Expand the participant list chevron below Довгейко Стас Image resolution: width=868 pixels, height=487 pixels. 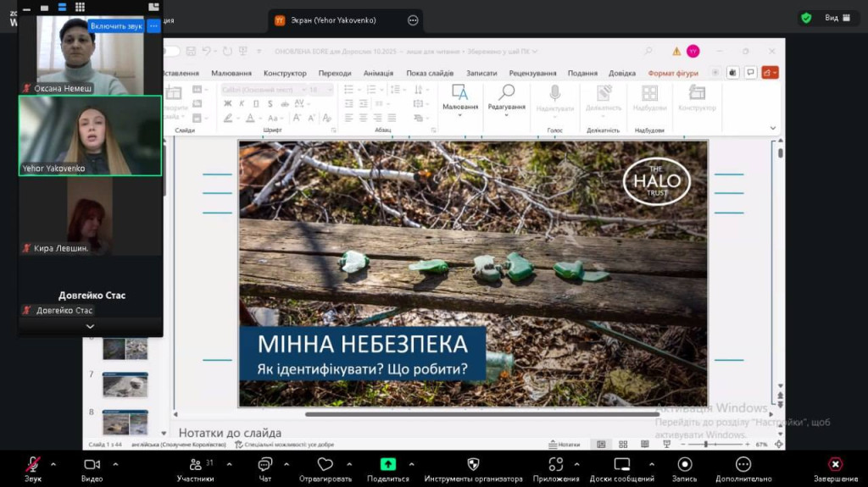click(x=90, y=326)
